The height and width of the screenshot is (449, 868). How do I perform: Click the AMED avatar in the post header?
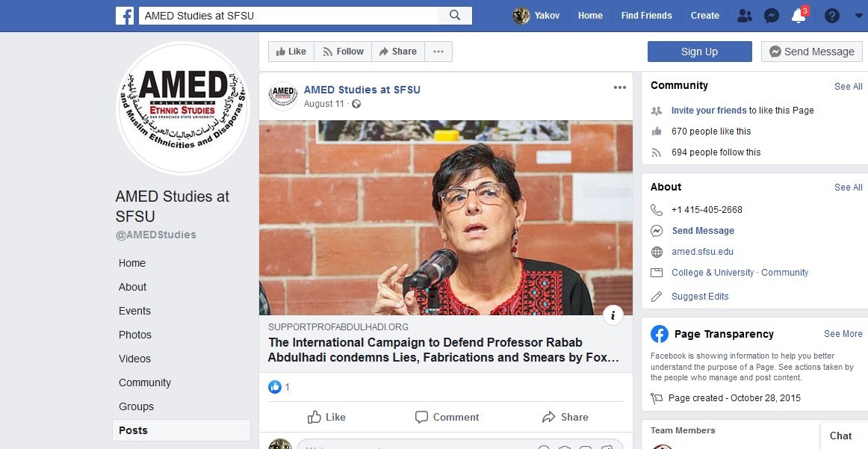[x=283, y=96]
